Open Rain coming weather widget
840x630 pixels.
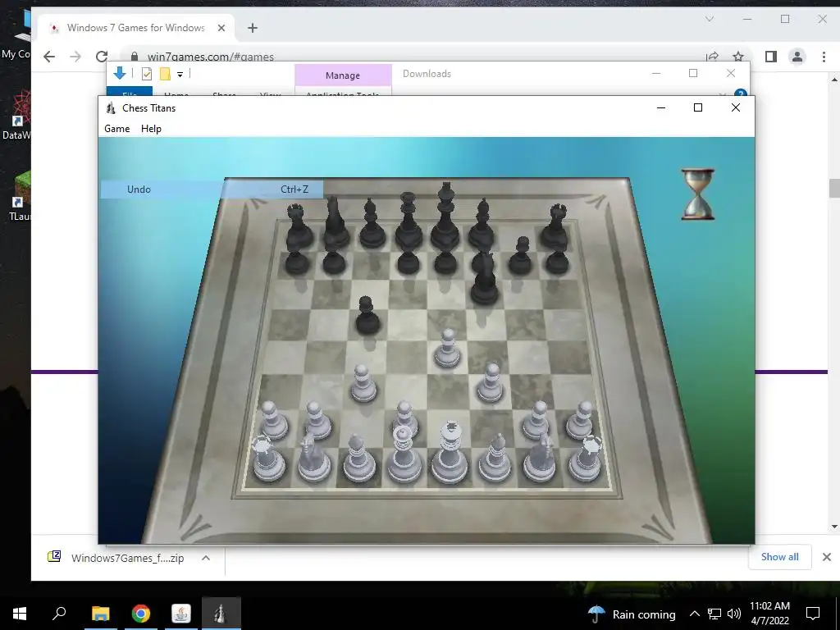tap(631, 614)
